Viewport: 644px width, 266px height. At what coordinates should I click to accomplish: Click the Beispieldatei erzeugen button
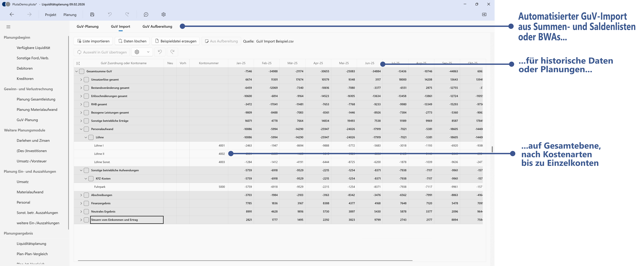(x=176, y=41)
